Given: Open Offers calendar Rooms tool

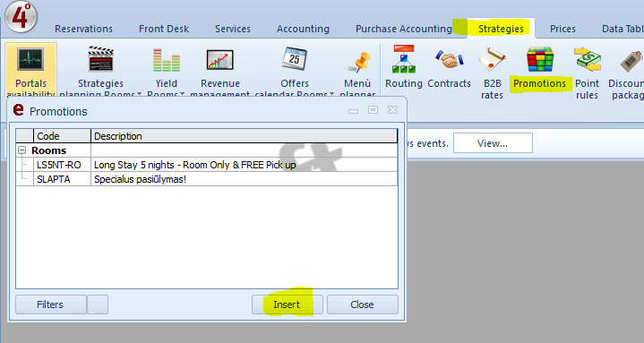Looking at the screenshot, I should [295, 70].
